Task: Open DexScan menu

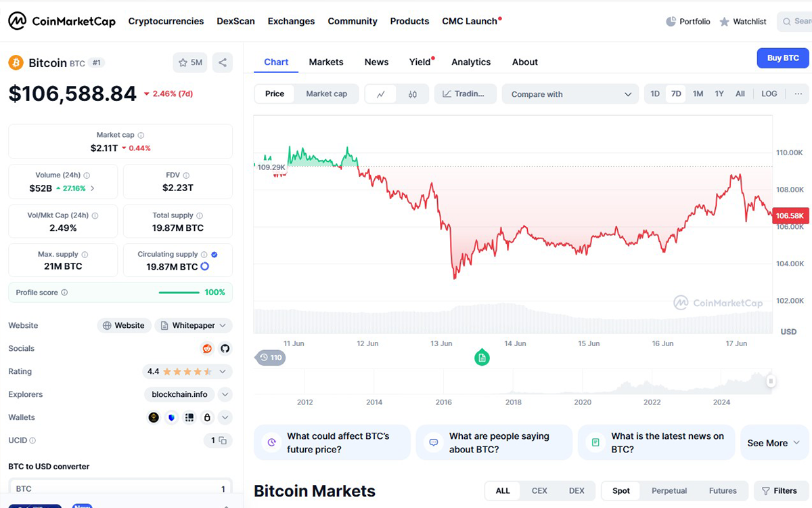Action: coord(235,21)
